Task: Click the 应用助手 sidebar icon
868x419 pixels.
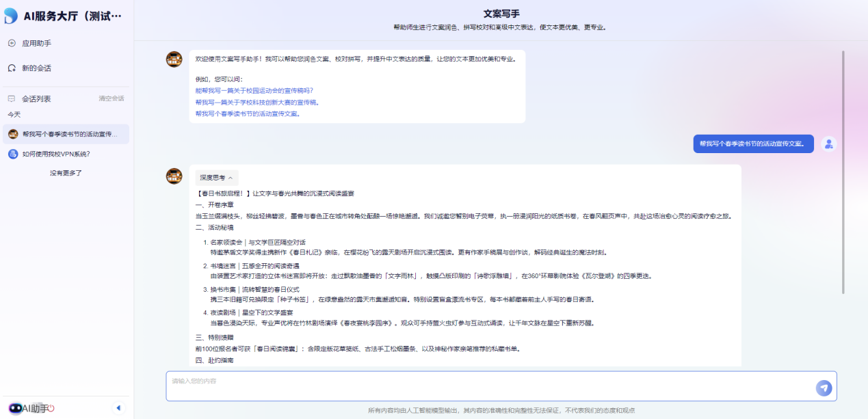Action: (x=12, y=43)
